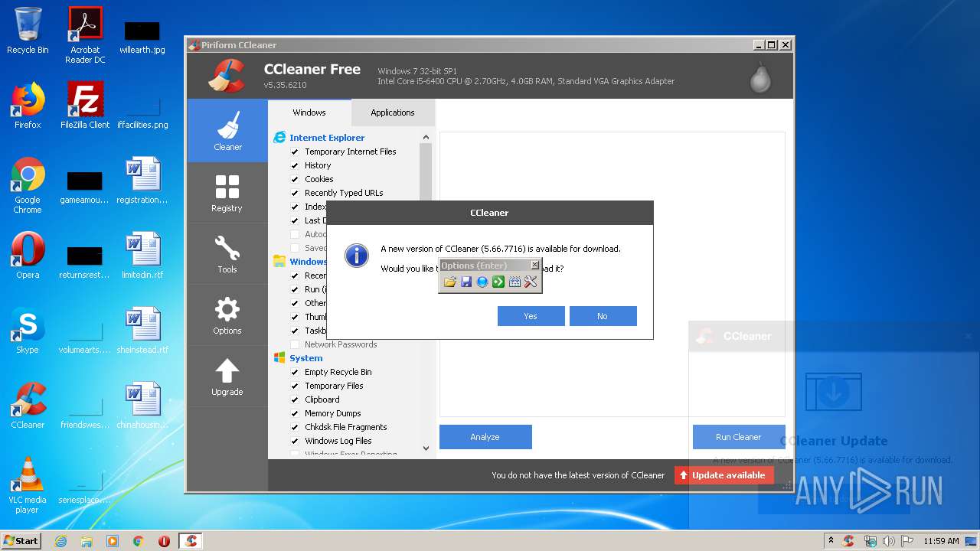980x551 pixels.
Task: Select the registration document desktop icon
Action: [142, 181]
